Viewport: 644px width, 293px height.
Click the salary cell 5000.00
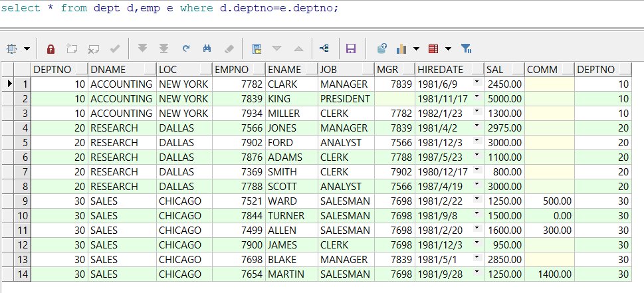coord(504,99)
